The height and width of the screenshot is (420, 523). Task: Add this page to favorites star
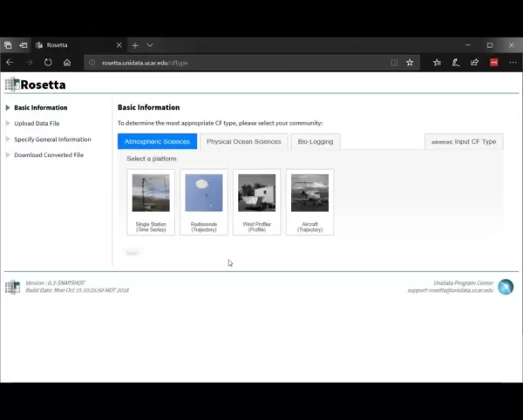point(410,63)
